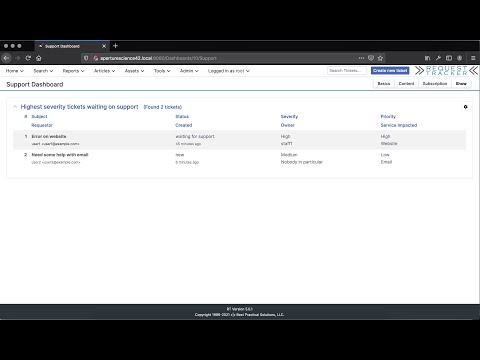Open the Reports dropdown menu
The image size is (480, 360).
click(x=74, y=71)
